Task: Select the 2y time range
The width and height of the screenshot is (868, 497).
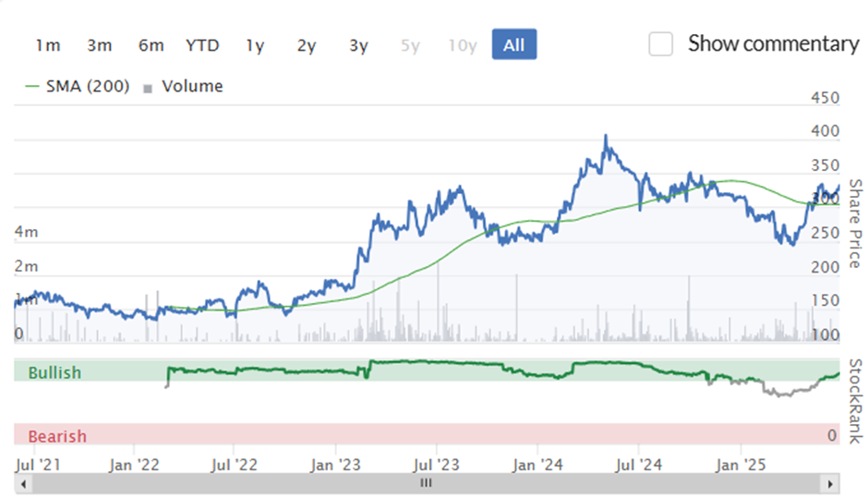Action: point(307,45)
